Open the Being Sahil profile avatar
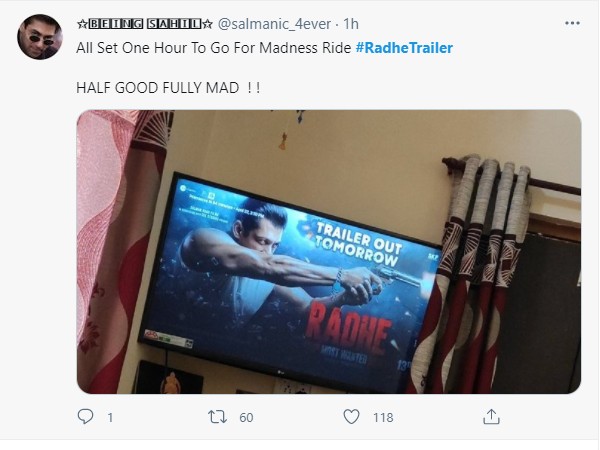This screenshot has width=600, height=450. [x=40, y=37]
